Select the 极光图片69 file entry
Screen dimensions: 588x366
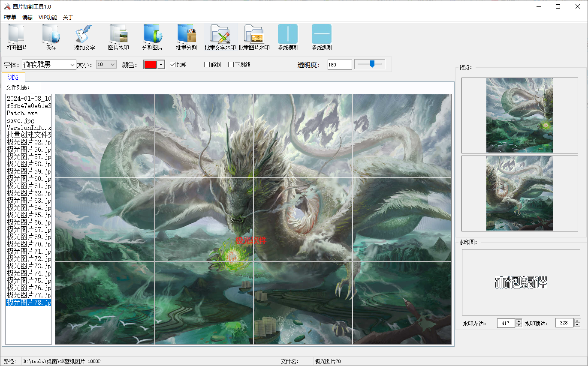point(28,237)
